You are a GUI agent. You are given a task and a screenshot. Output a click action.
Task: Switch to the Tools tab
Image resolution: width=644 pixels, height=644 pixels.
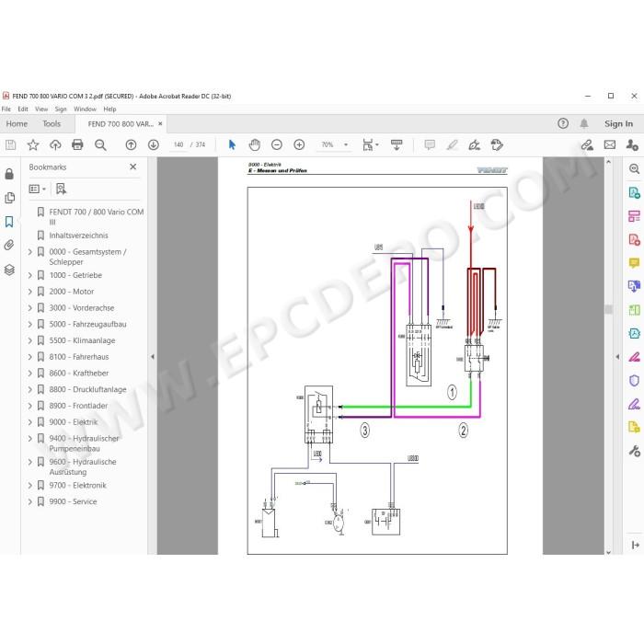point(52,123)
